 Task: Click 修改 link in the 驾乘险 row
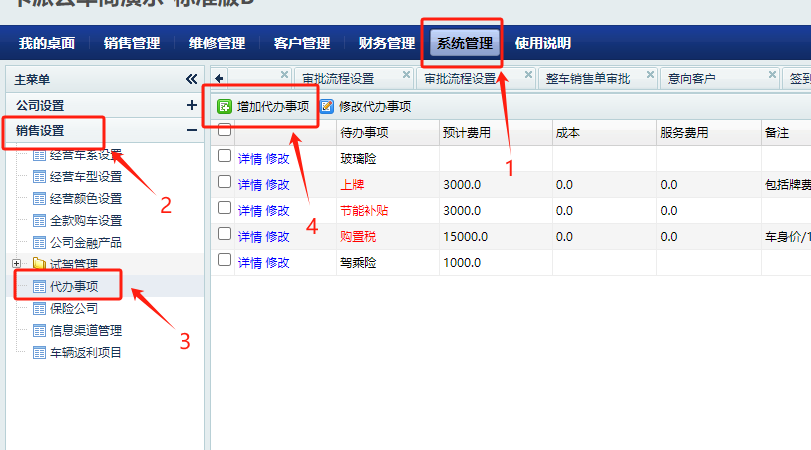pos(277,262)
